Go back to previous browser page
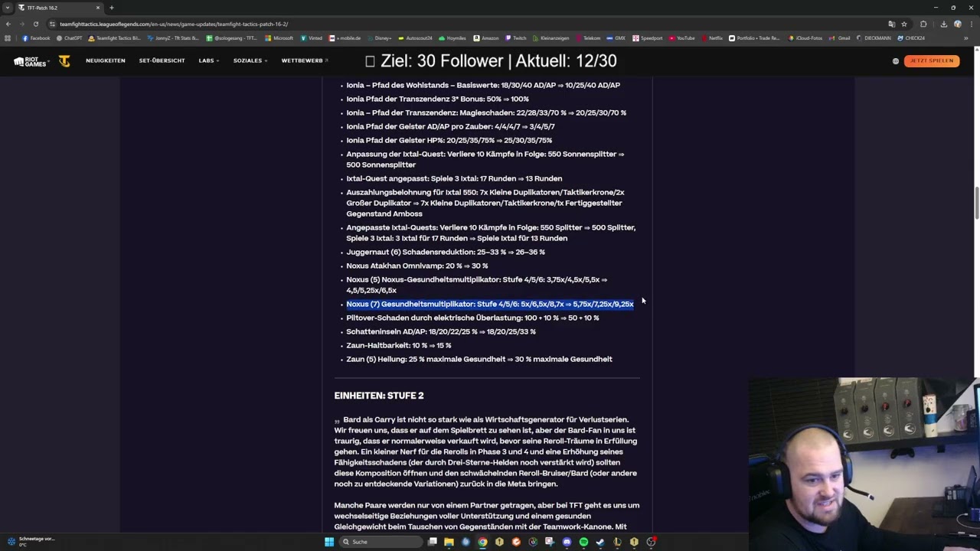Viewport: 980px width, 551px height. coord(8,24)
